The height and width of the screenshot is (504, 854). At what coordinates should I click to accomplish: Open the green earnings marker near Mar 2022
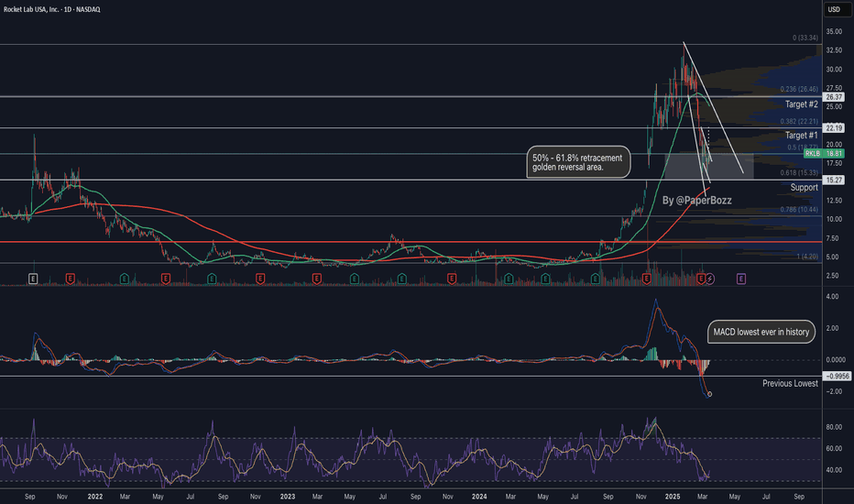coord(125,279)
